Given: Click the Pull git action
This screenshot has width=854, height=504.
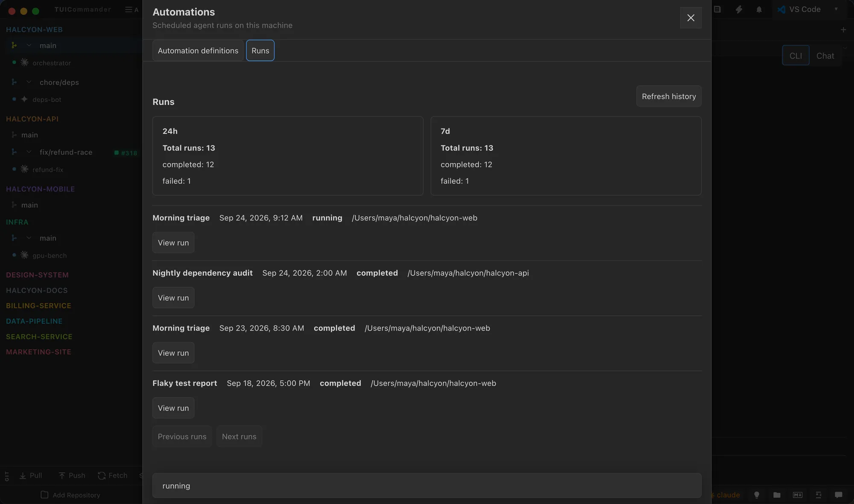Looking at the screenshot, I should click(x=31, y=475).
